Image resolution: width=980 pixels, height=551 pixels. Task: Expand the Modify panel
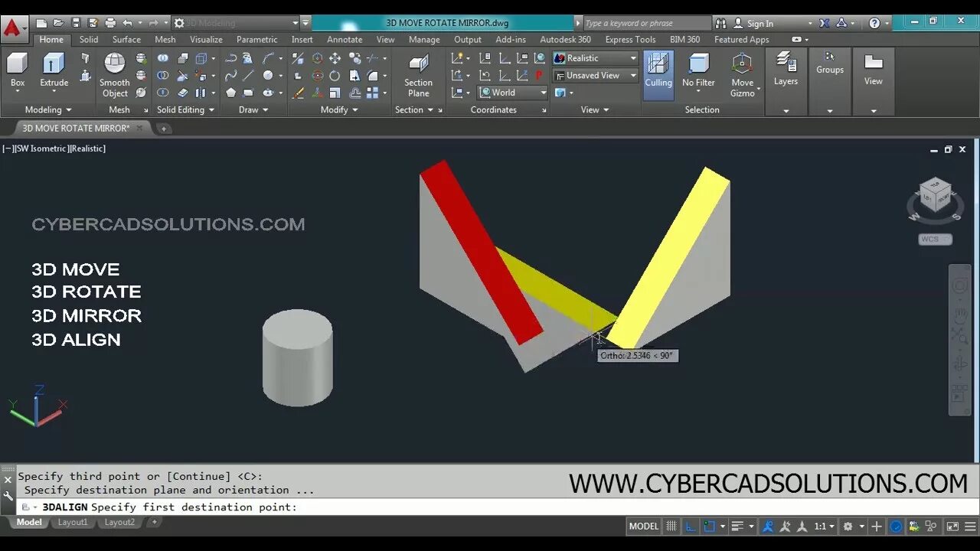click(338, 109)
